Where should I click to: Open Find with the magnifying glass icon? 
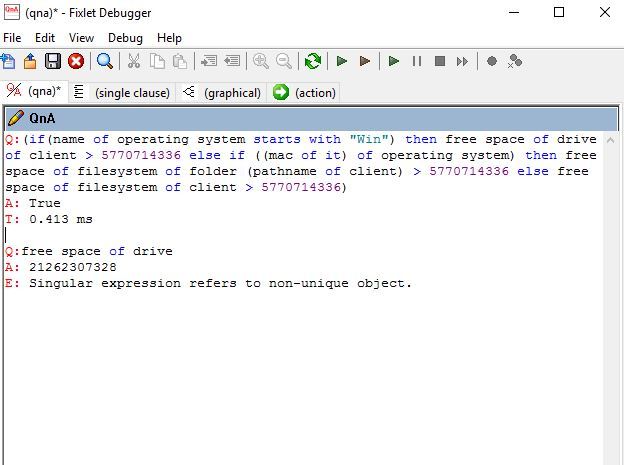coord(105,61)
